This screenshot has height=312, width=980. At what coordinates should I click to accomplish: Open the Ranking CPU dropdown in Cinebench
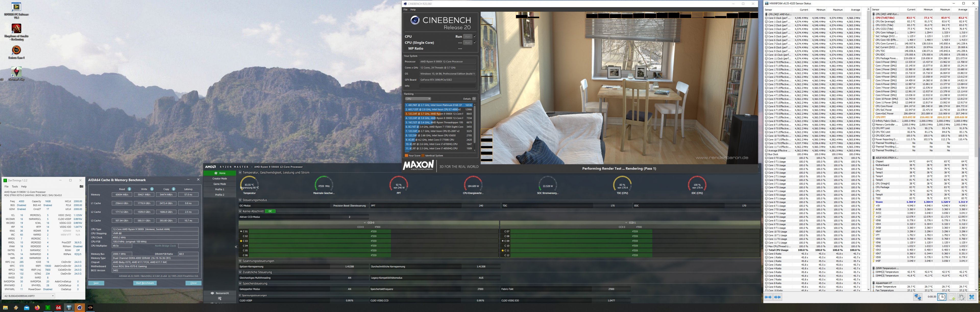pos(418,99)
